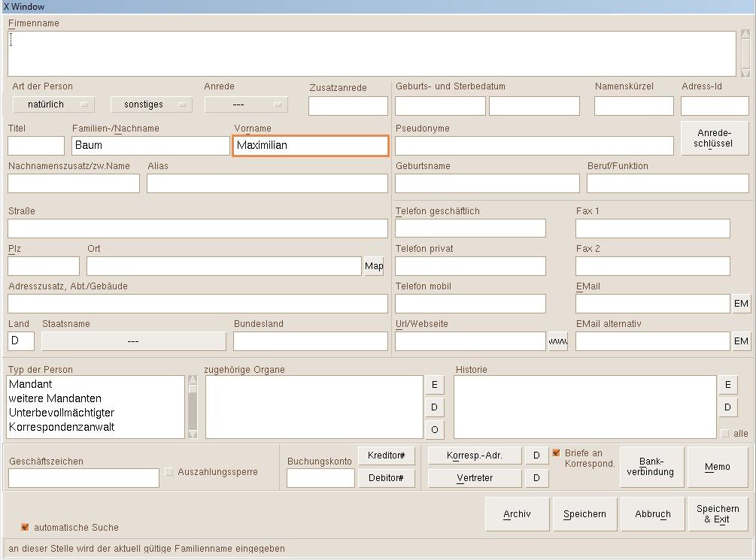The height and width of the screenshot is (560, 756).
Task: Click the D button next to Korresp.-Adr.
Action: 536,456
